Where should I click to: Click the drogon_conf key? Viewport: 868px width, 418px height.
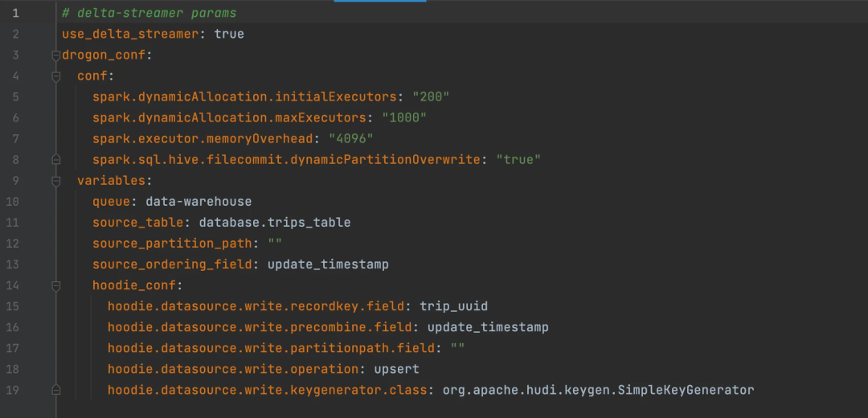[x=104, y=55]
